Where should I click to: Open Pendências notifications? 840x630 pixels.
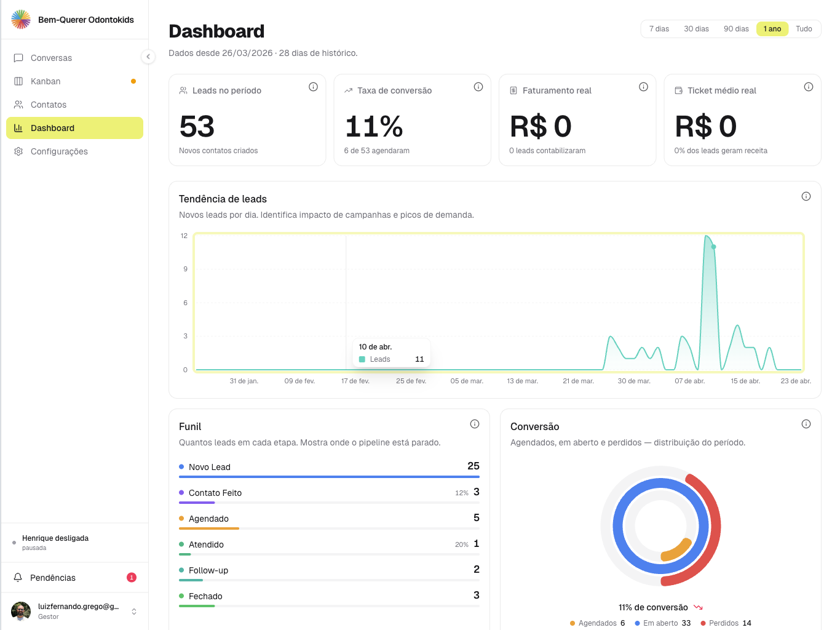pyautogui.click(x=53, y=578)
